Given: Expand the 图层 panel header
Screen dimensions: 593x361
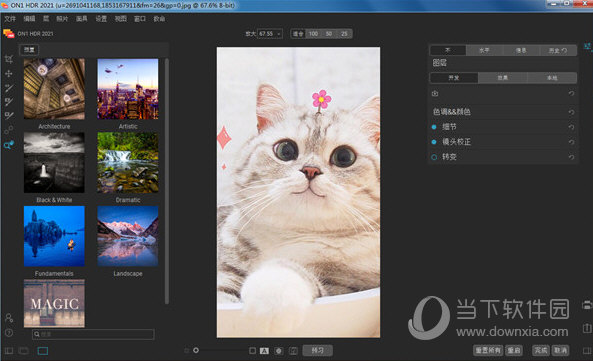Looking at the screenshot, I should click(x=439, y=63).
